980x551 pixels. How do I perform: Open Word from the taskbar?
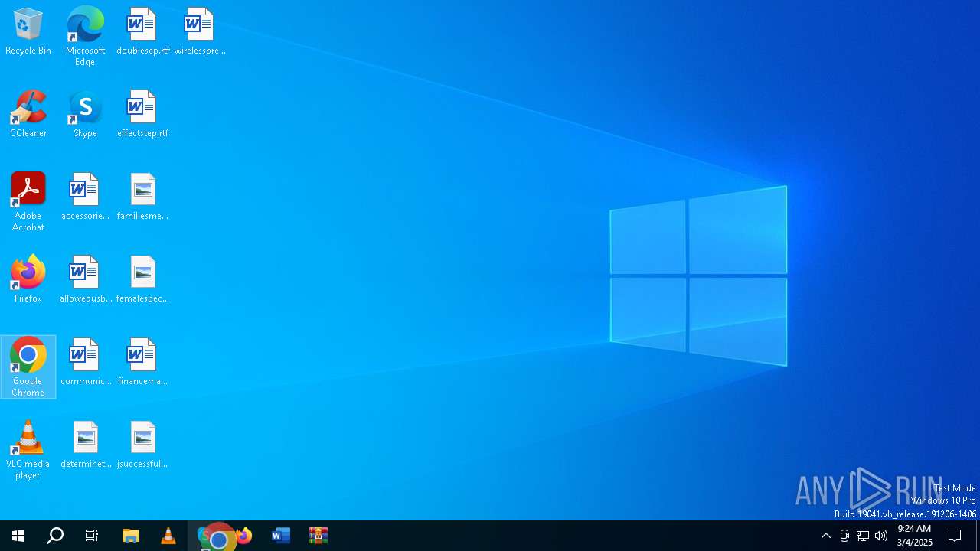(281, 536)
